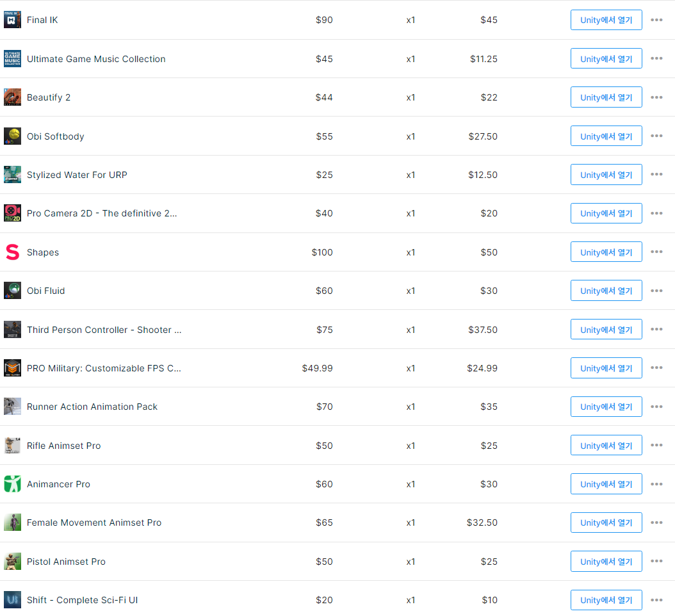
Task: Select the Animancer Pro asset name
Action: 58,484
